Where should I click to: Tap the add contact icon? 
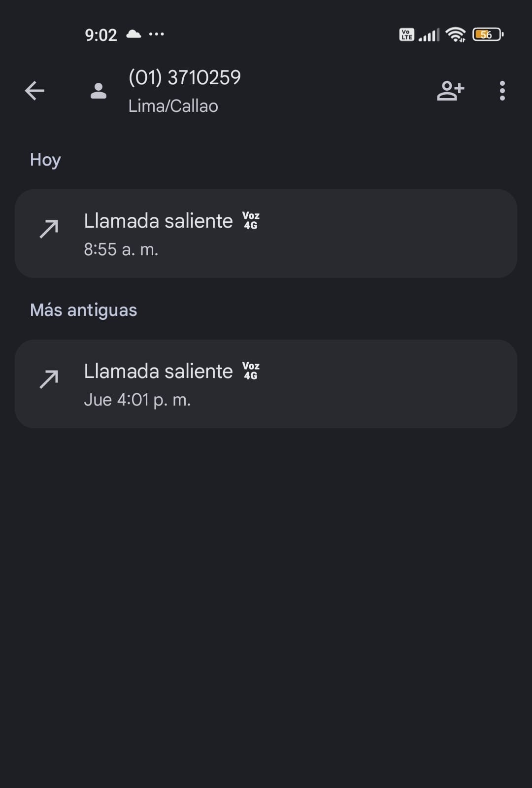point(450,91)
